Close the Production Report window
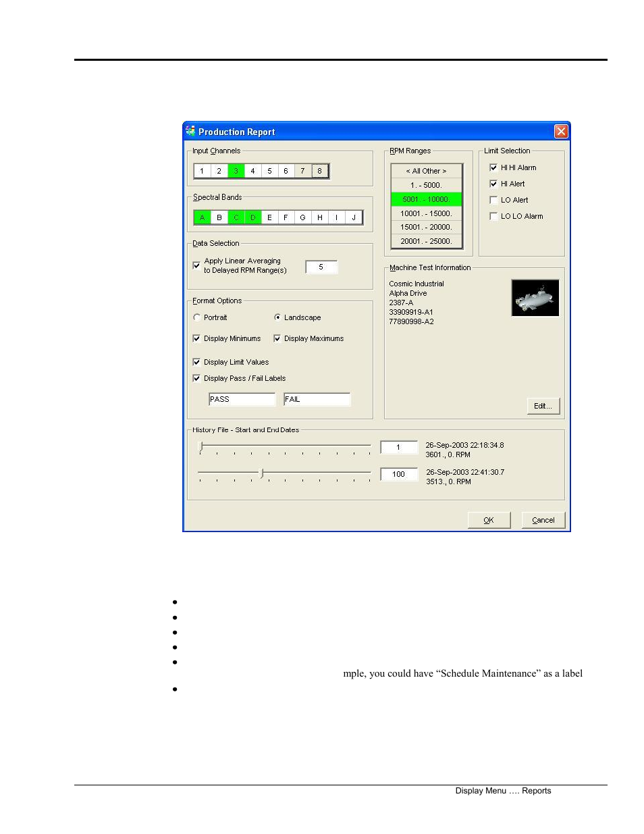The height and width of the screenshot is (834, 644). 561,132
